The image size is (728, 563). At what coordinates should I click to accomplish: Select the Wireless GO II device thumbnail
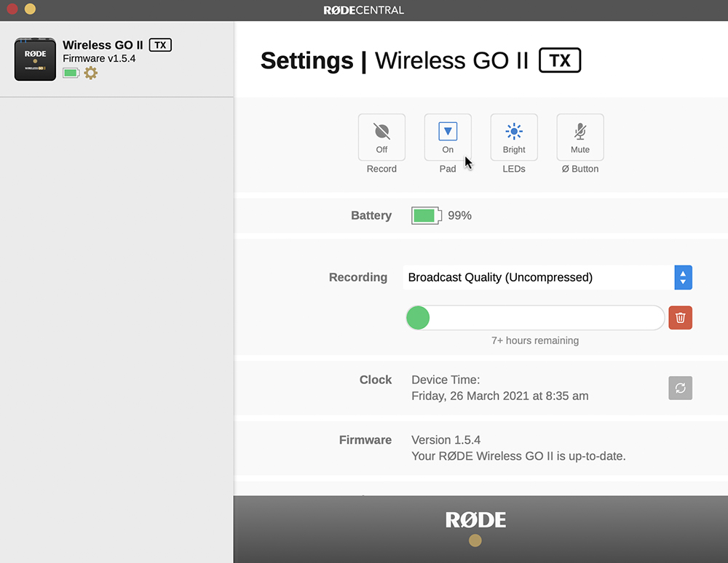coord(35,59)
